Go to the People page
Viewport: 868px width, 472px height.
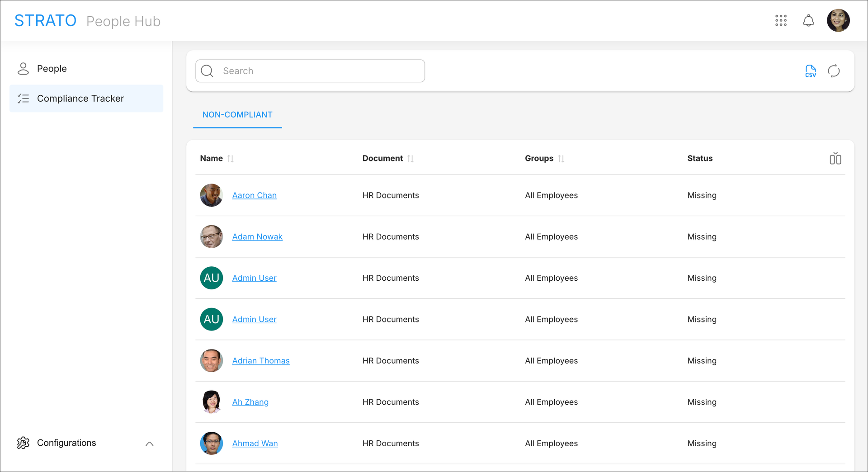tap(52, 69)
